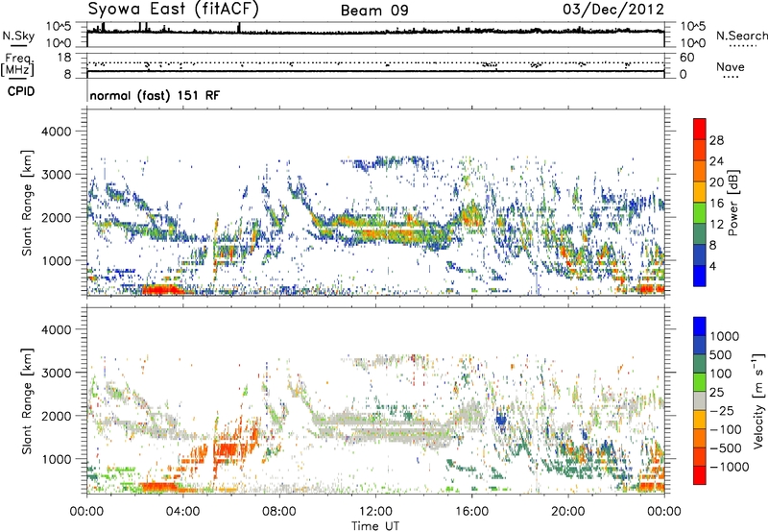Screen dimensions: 768x532
Task: Click the 4000 km tick on the velocity panel
Action: pos(57,329)
